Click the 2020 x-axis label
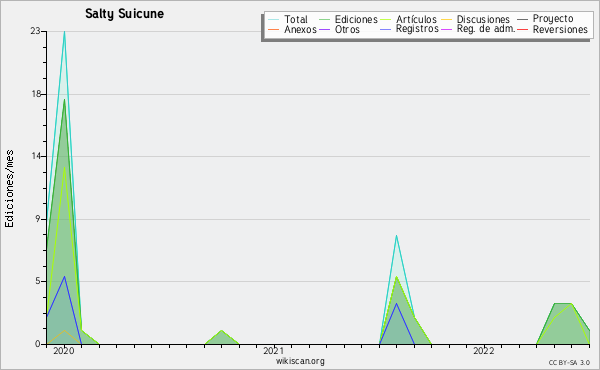This screenshot has width=600, height=370. point(64,351)
